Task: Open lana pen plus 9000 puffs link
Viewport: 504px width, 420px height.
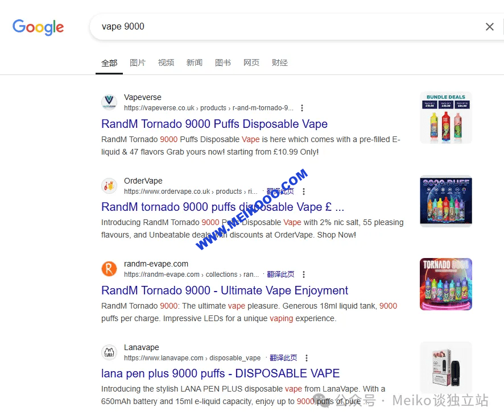Action: [220, 373]
